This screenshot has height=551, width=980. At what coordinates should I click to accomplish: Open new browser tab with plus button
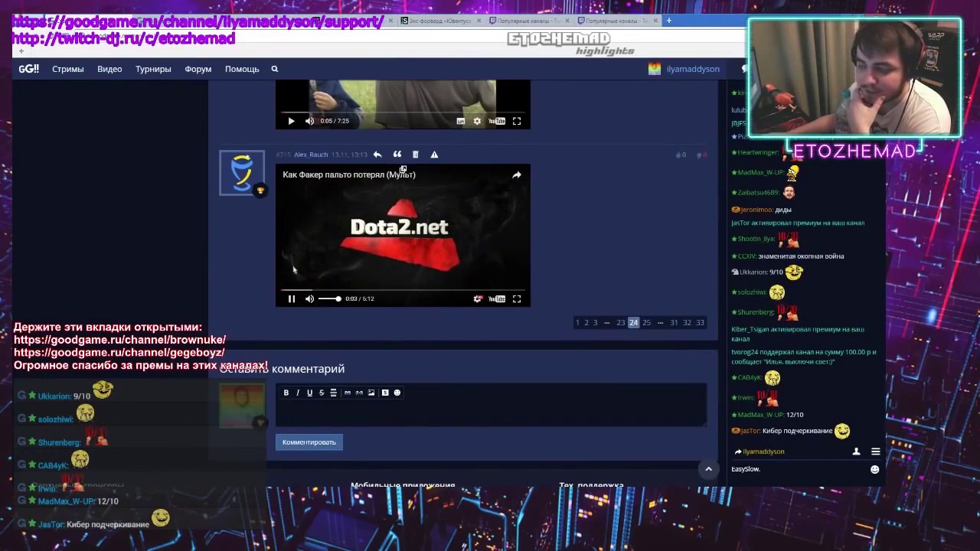coord(668,21)
